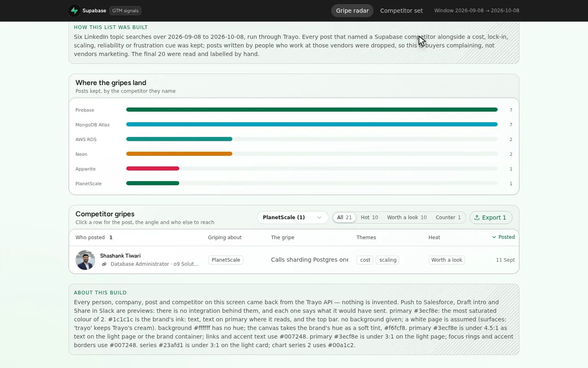Click the 11 Sept posted date
The image size is (588, 368).
(x=505, y=260)
